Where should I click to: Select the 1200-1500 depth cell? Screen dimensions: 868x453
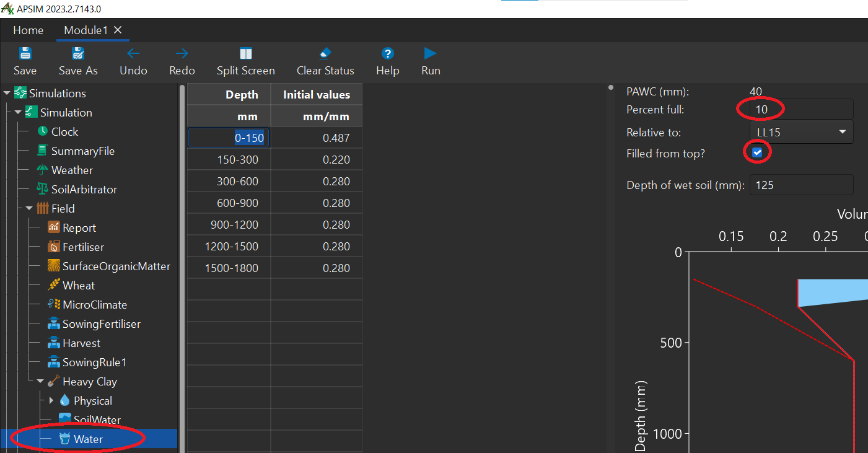[x=229, y=247]
